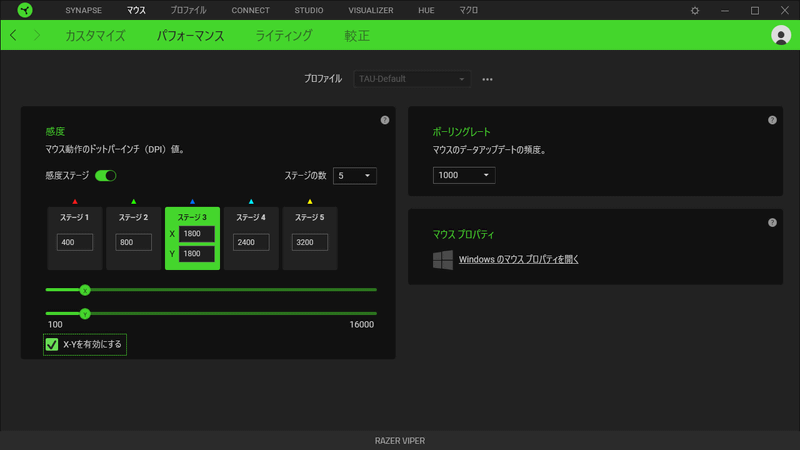Image resolution: width=800 pixels, height=450 pixels.
Task: Open the settings gear icon
Action: 695,10
